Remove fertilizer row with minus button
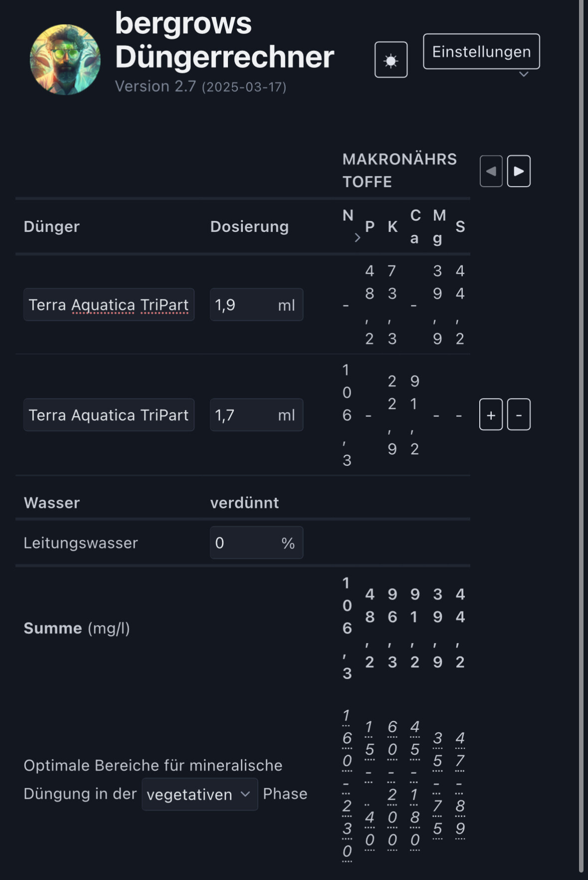The image size is (588, 880). click(519, 415)
